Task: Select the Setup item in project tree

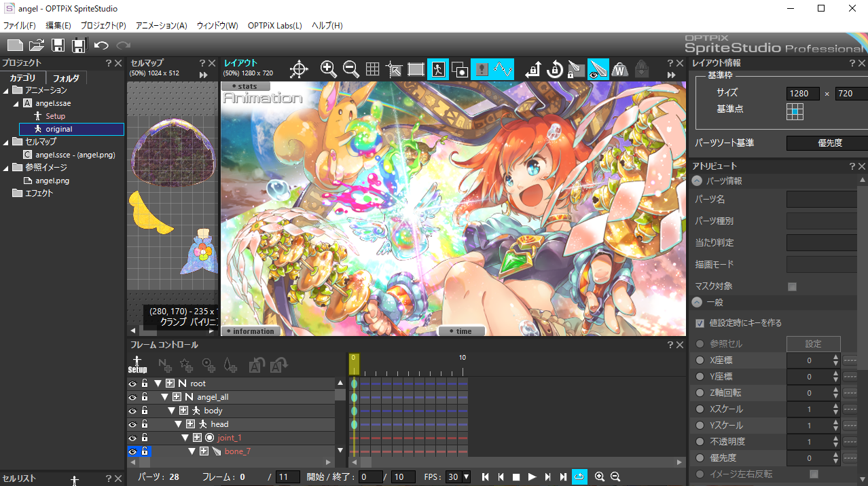Action: (x=56, y=116)
